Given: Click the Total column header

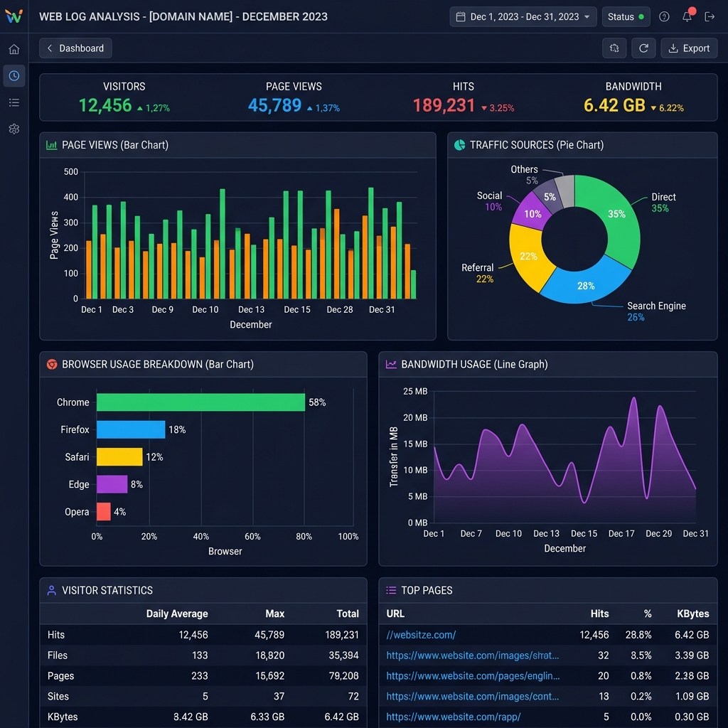Looking at the screenshot, I should point(348,614).
